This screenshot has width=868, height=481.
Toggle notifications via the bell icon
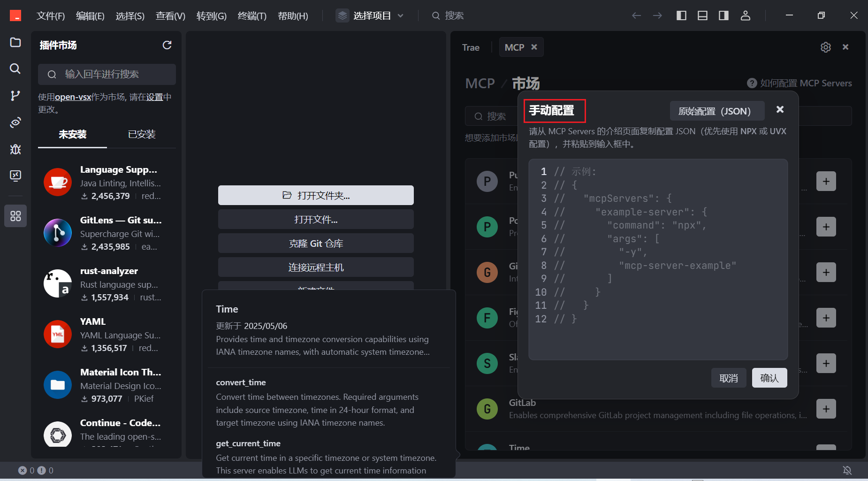pyautogui.click(x=848, y=470)
